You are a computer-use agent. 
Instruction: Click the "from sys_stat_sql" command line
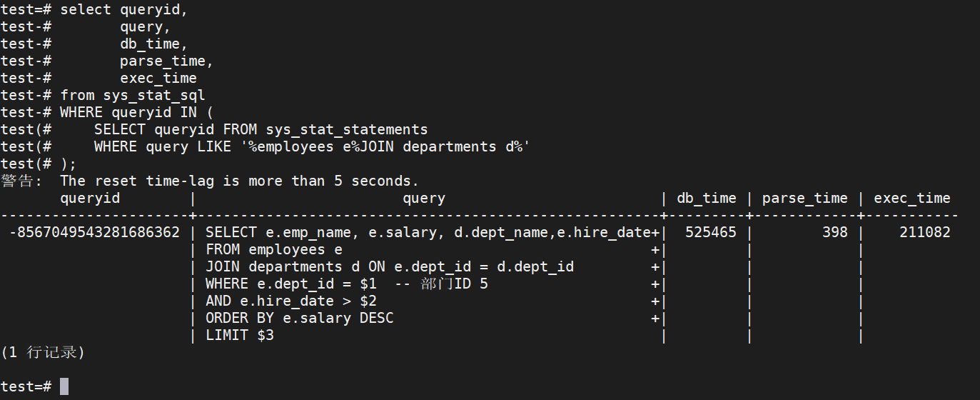pos(133,96)
